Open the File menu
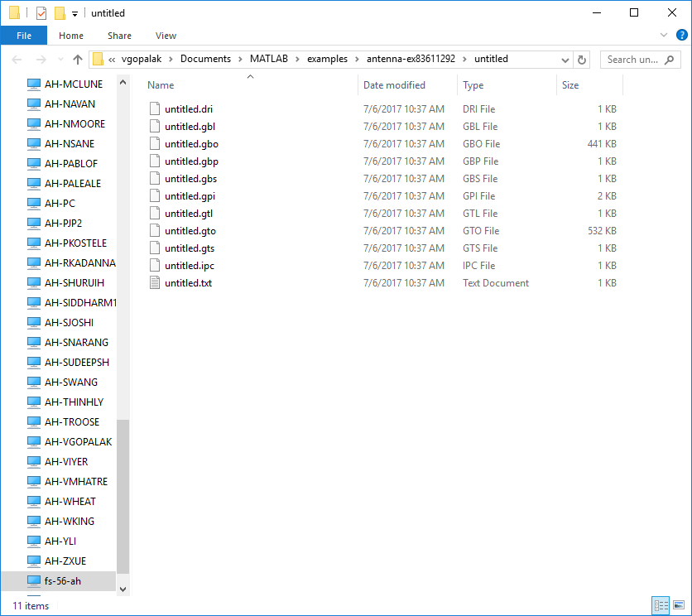This screenshot has height=616, width=692. coord(24,36)
